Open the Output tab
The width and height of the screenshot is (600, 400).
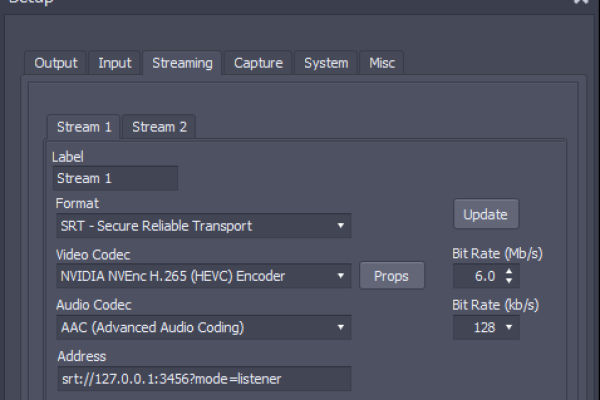click(x=56, y=63)
